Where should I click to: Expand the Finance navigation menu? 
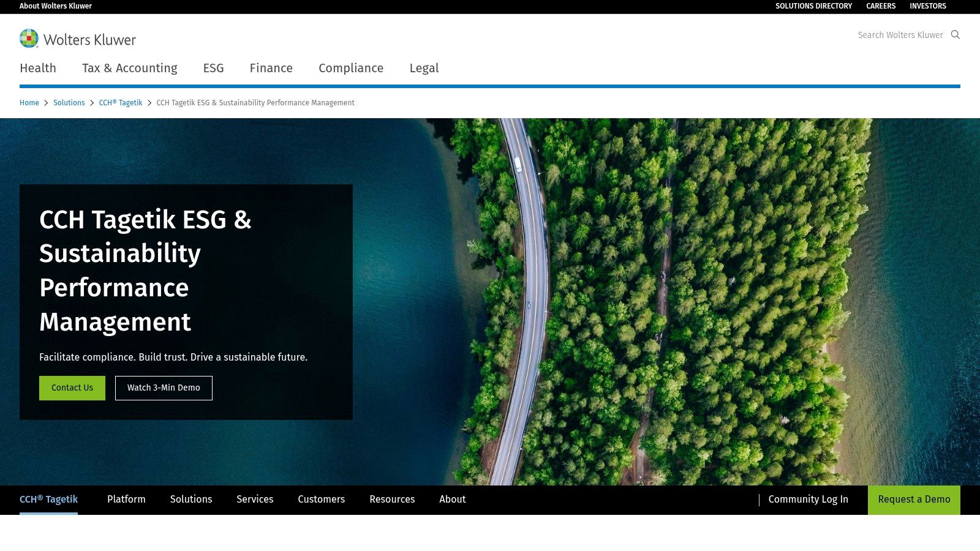coord(271,68)
